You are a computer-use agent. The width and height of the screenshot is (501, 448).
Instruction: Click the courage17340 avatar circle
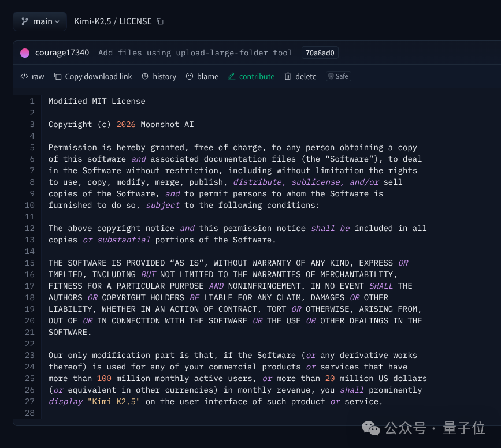[x=25, y=53]
